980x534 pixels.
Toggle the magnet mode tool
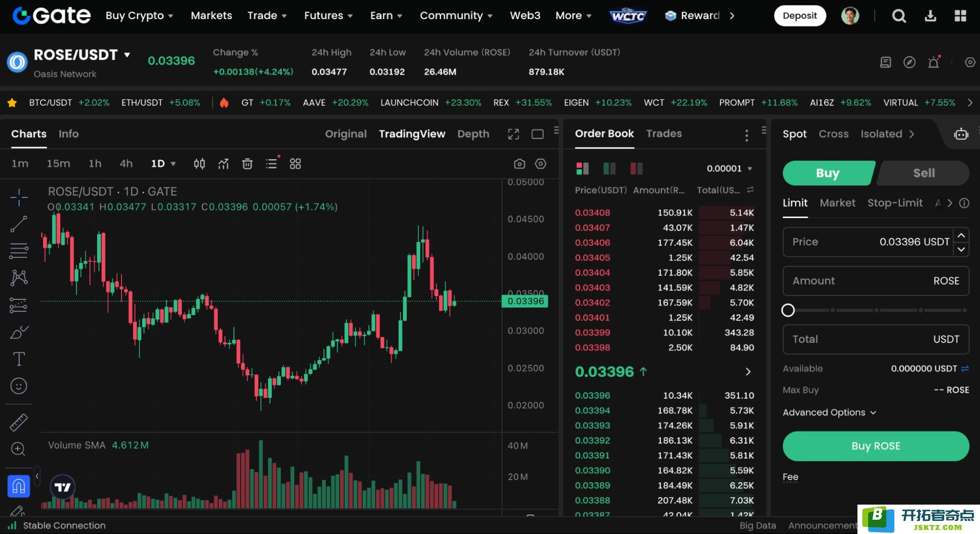[19, 486]
